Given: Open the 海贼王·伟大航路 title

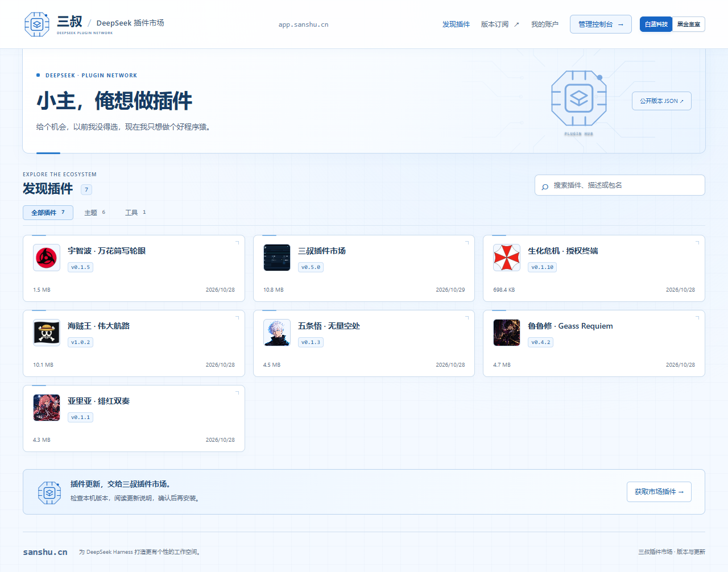Looking at the screenshot, I should point(99,326).
